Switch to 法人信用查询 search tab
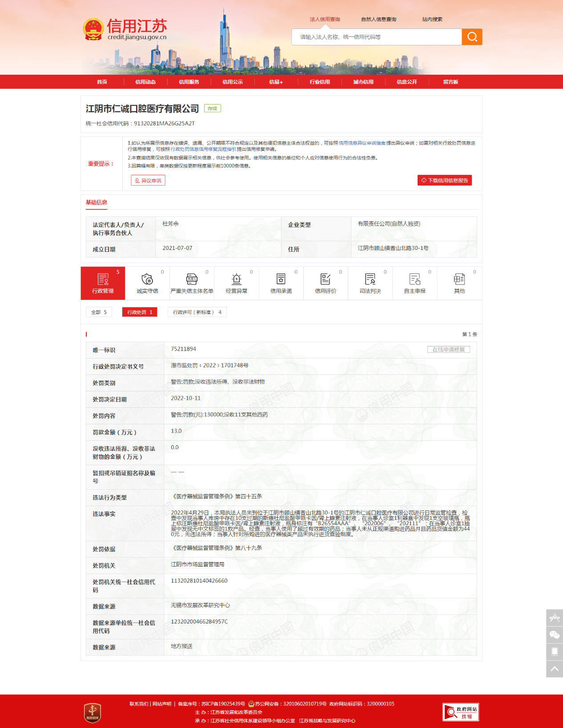 tap(325, 19)
